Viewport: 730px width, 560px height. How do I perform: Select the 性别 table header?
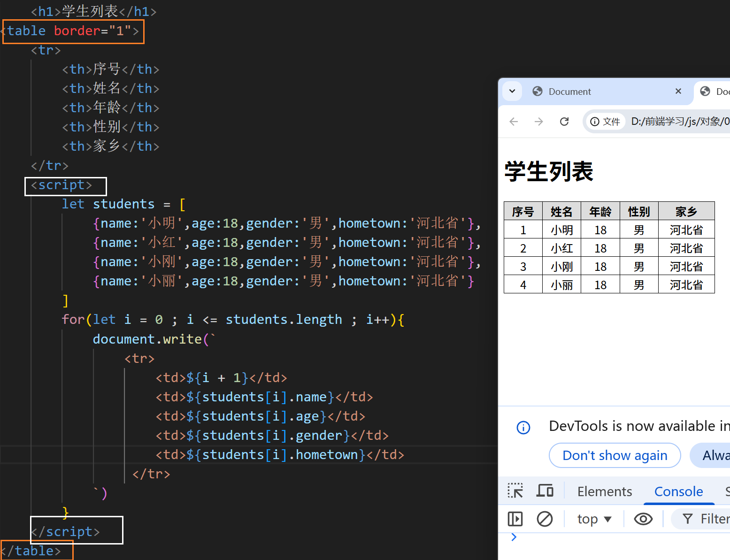tap(639, 211)
